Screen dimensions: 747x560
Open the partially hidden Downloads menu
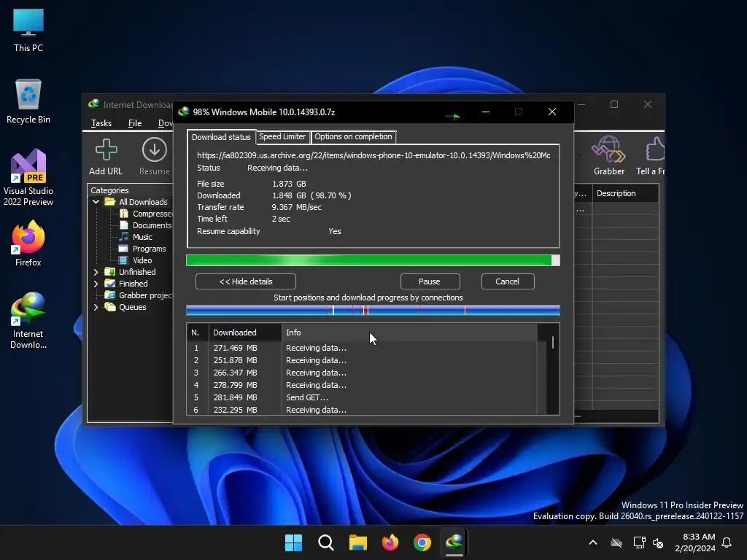tap(166, 123)
